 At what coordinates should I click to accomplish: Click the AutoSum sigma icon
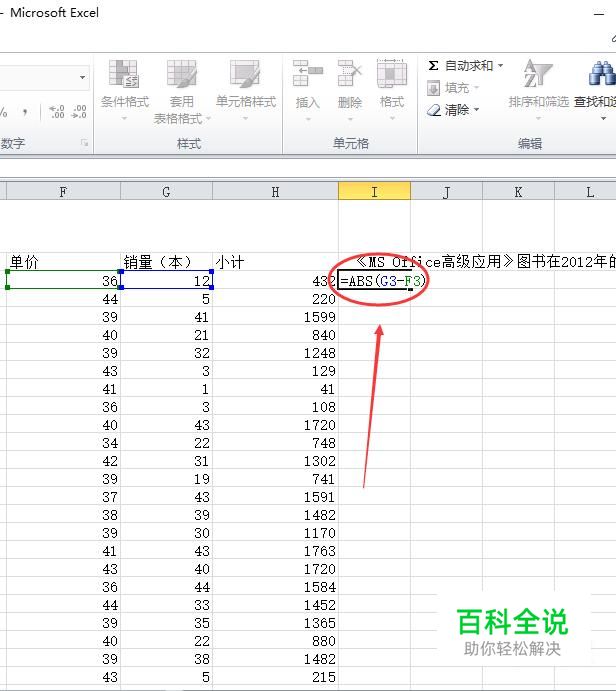[433, 66]
